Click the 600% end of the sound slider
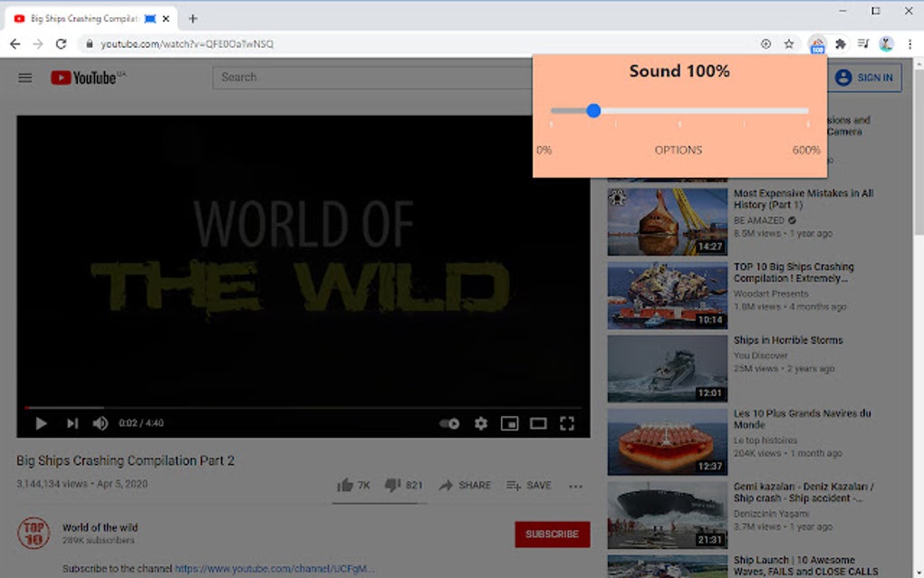This screenshot has width=924, height=578. (x=807, y=111)
